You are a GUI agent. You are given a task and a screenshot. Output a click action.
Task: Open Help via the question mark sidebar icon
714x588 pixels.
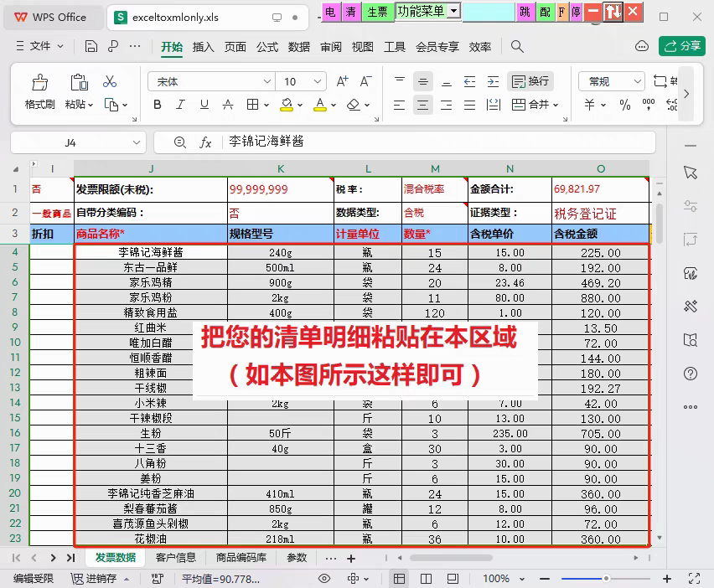[690, 374]
